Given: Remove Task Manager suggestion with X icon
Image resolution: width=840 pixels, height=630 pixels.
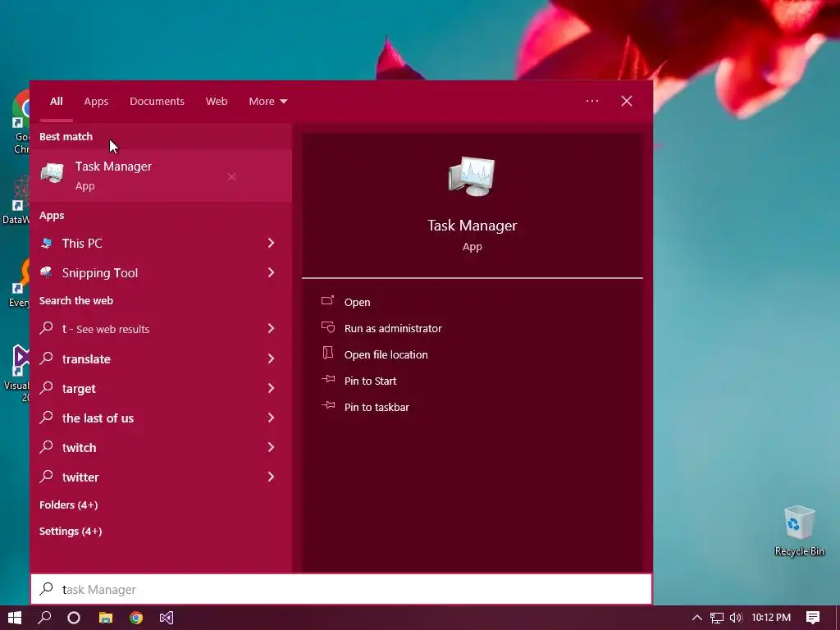Looking at the screenshot, I should 231,177.
